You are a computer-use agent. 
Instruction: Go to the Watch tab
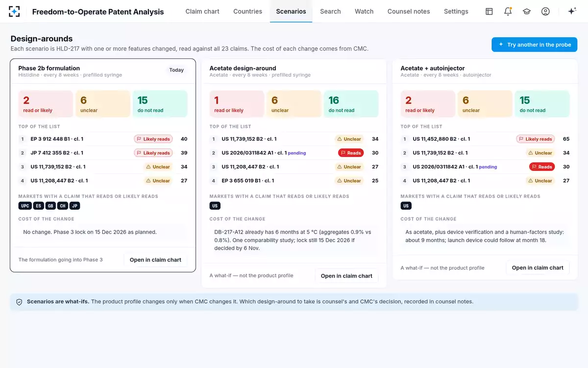[x=364, y=11]
